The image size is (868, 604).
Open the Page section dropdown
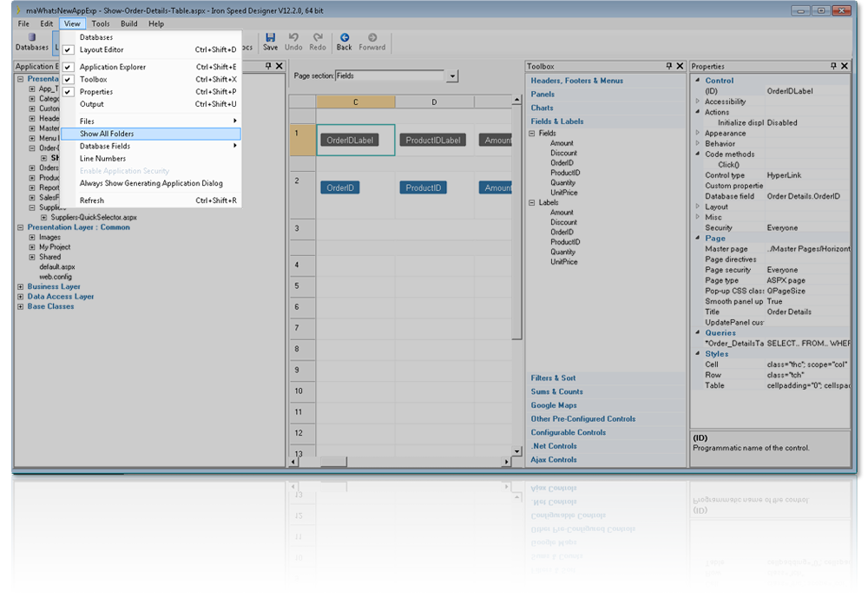(451, 75)
